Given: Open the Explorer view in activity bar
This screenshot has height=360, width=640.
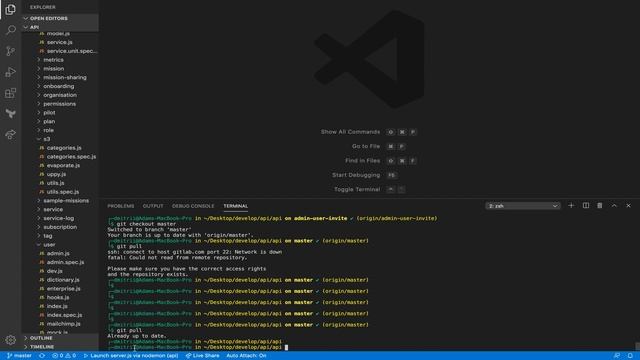Looking at the screenshot, I should click(x=11, y=9).
